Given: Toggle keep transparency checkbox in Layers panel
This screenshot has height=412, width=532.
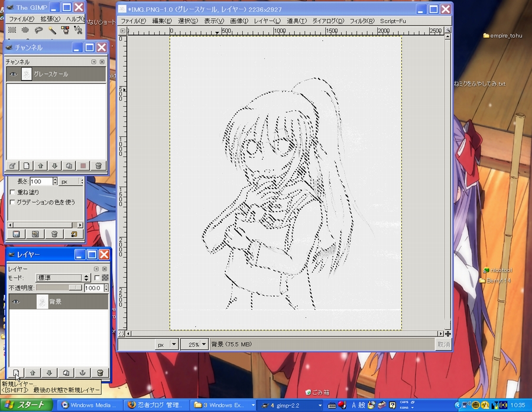Looking at the screenshot, I should (97, 278).
